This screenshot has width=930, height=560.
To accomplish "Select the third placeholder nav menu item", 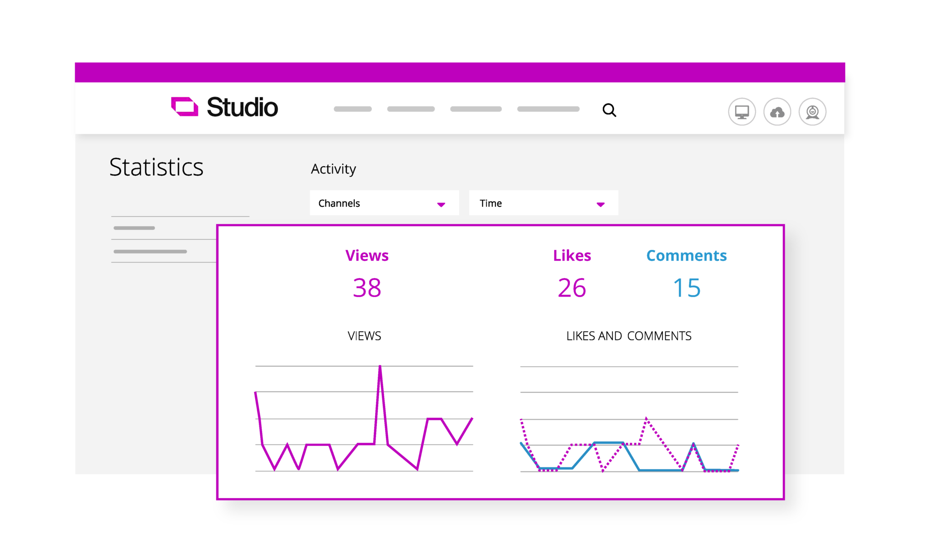I will [x=475, y=109].
